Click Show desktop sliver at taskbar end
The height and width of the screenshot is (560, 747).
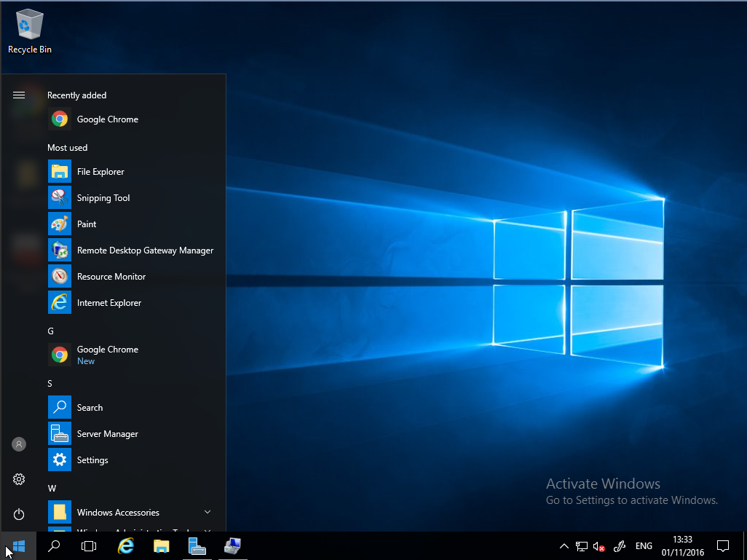[745, 546]
